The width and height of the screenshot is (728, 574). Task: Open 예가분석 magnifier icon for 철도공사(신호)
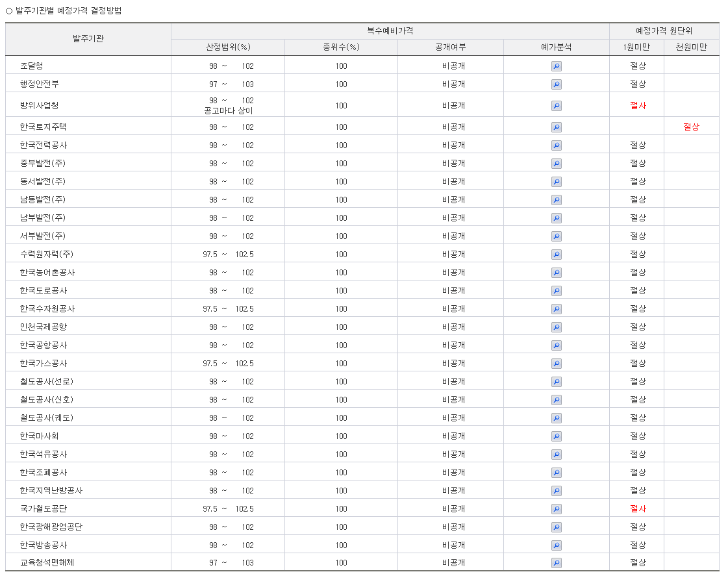[x=556, y=400]
